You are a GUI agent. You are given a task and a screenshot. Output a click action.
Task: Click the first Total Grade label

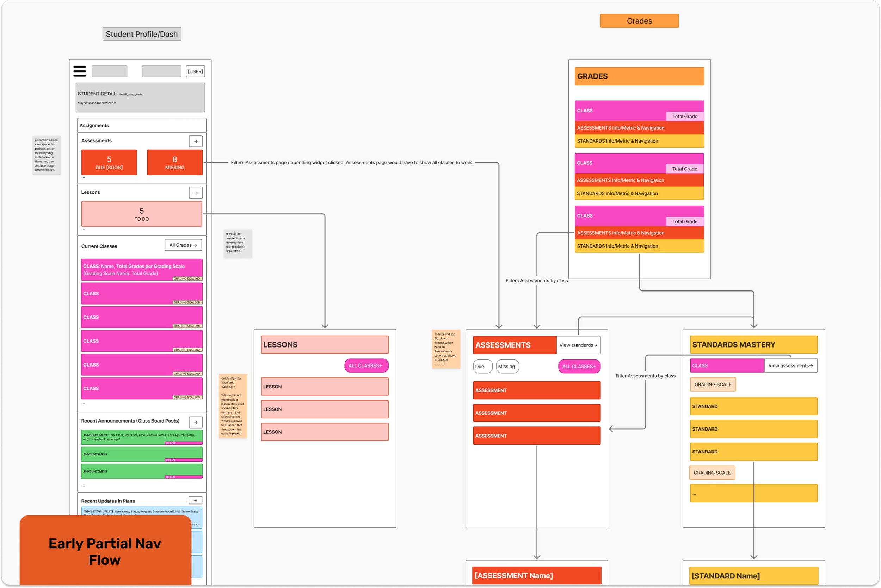pos(685,117)
